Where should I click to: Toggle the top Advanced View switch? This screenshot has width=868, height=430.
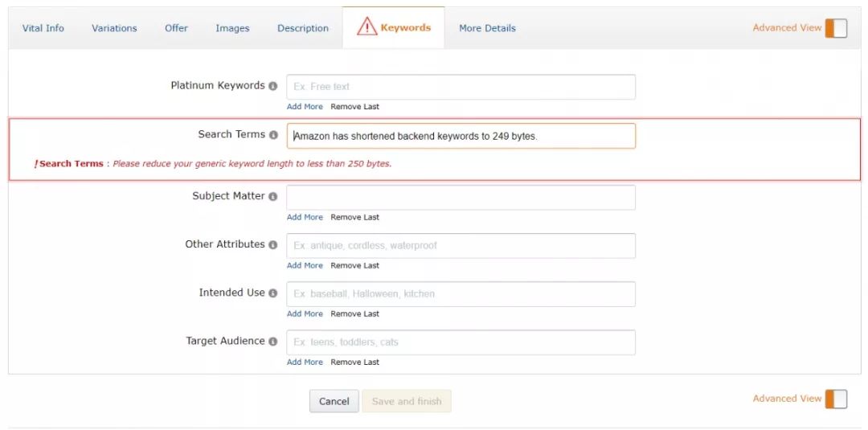pyautogui.click(x=836, y=28)
